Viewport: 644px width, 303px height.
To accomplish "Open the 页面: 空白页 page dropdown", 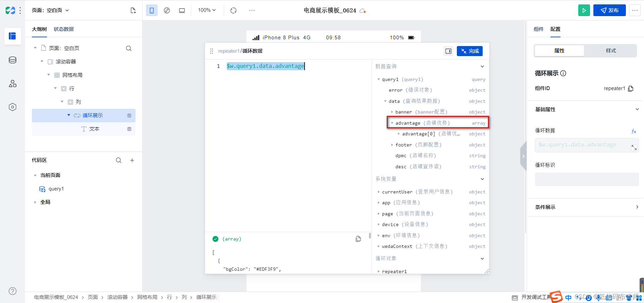I will coord(50,10).
